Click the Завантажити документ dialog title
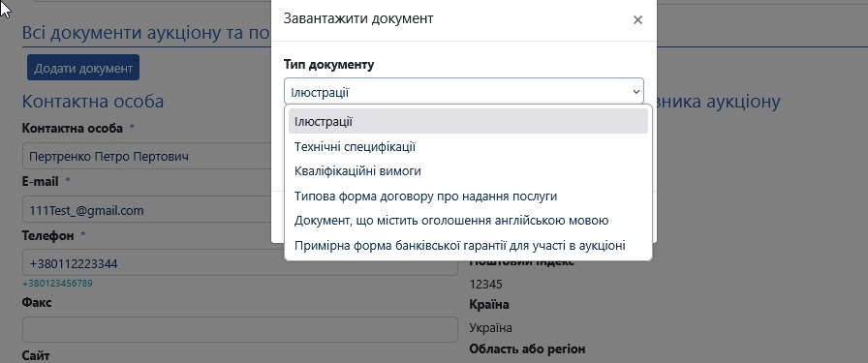Screen dimensions: 868x363 click(x=358, y=18)
